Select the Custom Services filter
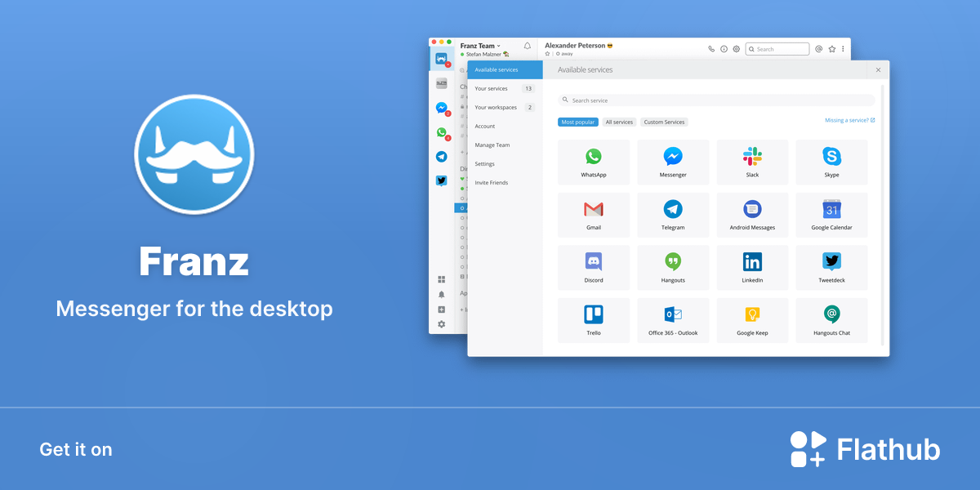 pyautogui.click(x=664, y=122)
